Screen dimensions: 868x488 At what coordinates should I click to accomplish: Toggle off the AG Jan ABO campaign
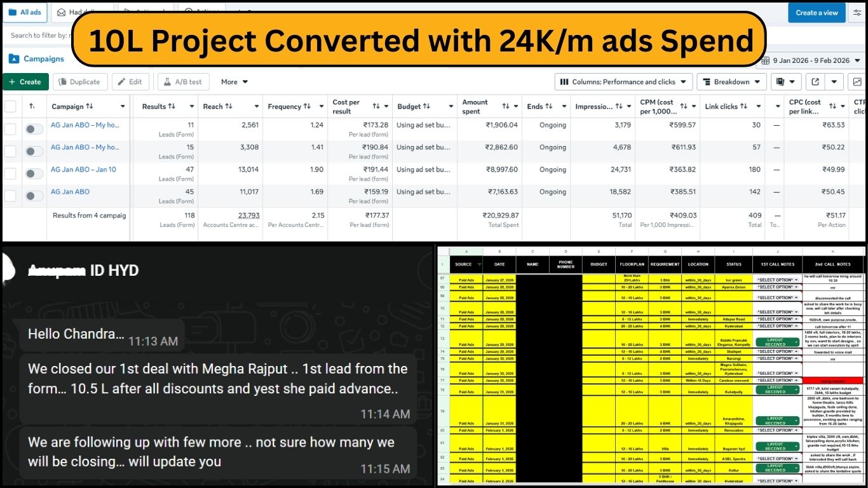click(x=34, y=196)
